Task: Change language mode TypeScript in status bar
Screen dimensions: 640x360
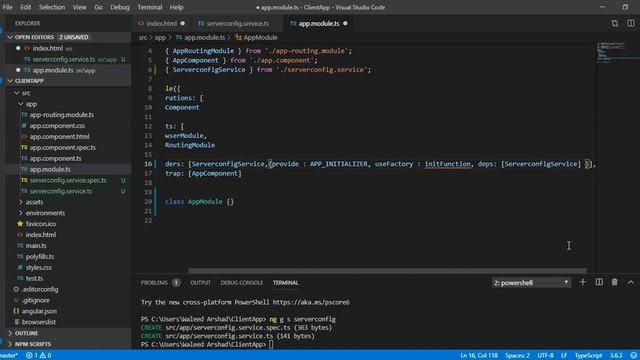Action: [588, 356]
